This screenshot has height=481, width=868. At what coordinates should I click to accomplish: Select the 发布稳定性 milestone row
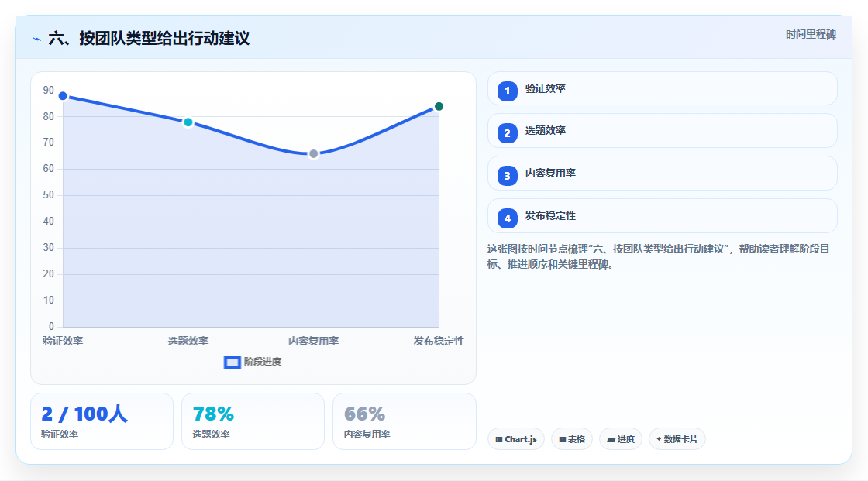pos(662,216)
